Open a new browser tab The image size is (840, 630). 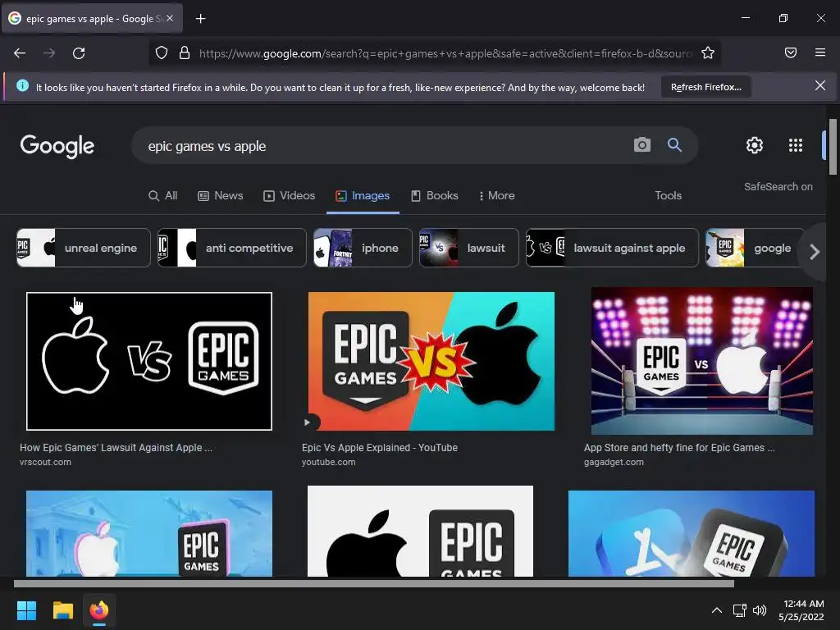tap(200, 19)
